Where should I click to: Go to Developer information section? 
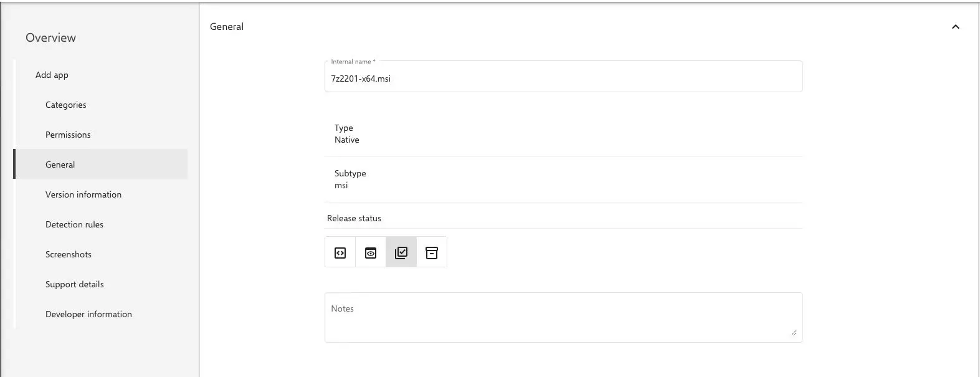click(88, 314)
